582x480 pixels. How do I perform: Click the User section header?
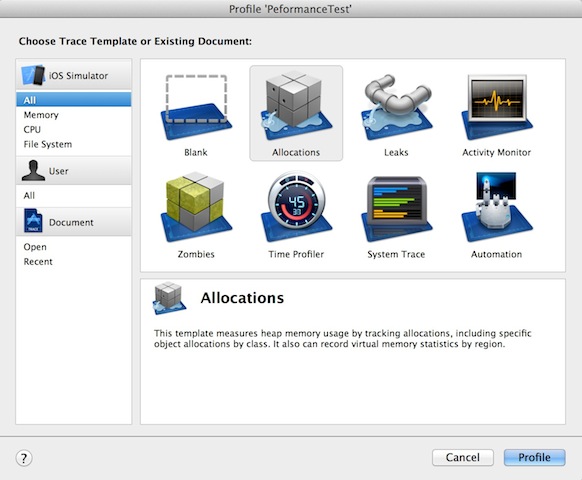point(74,171)
